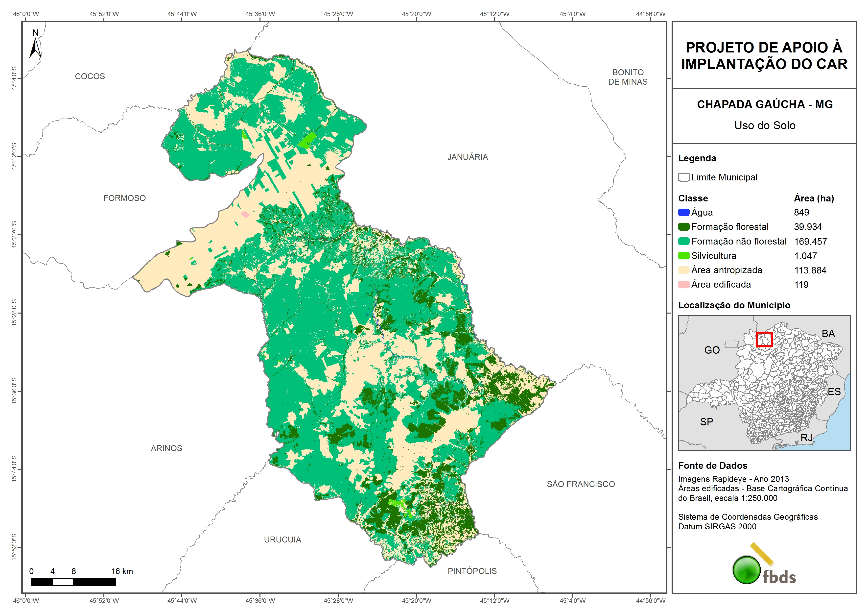The image size is (868, 614).
Task: Click the Localização do Município inset map
Action: coord(764,383)
